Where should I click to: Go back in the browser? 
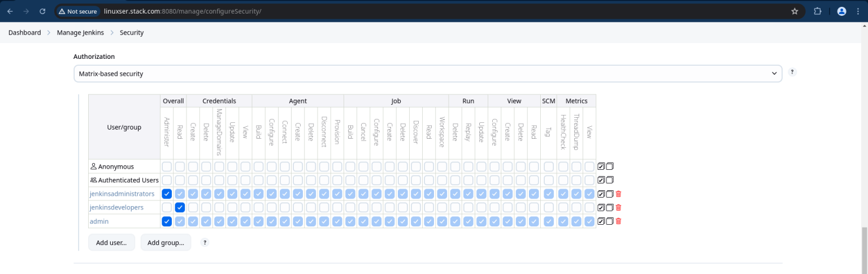point(10,11)
